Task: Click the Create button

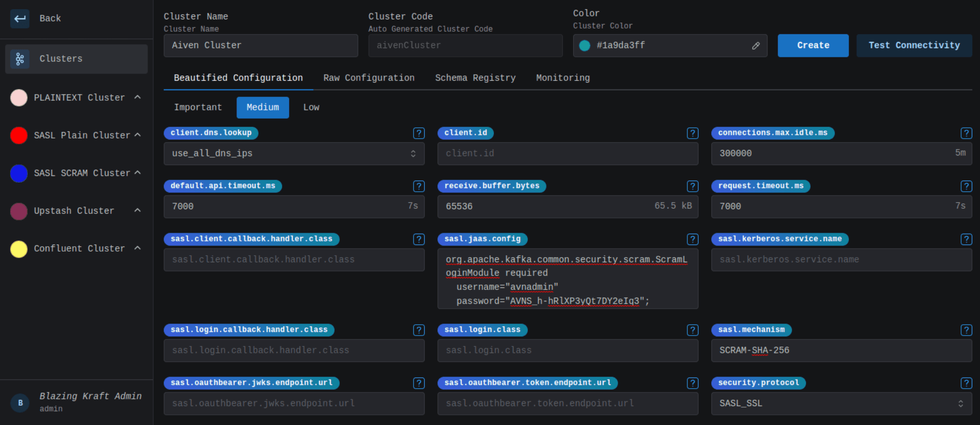Action: pos(813,46)
